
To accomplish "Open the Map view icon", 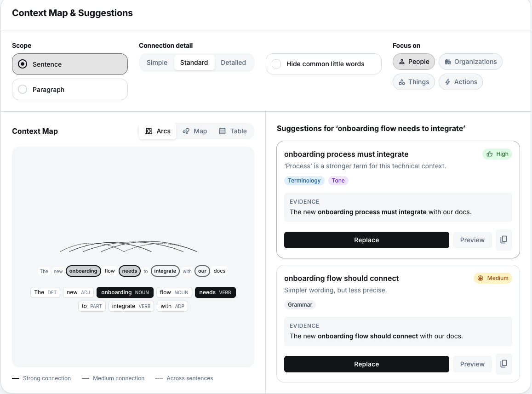I will click(187, 131).
